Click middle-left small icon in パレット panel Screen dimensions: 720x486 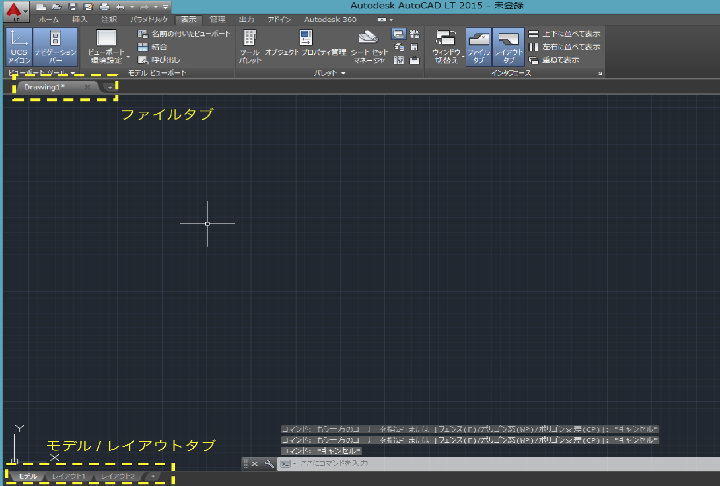coord(399,47)
